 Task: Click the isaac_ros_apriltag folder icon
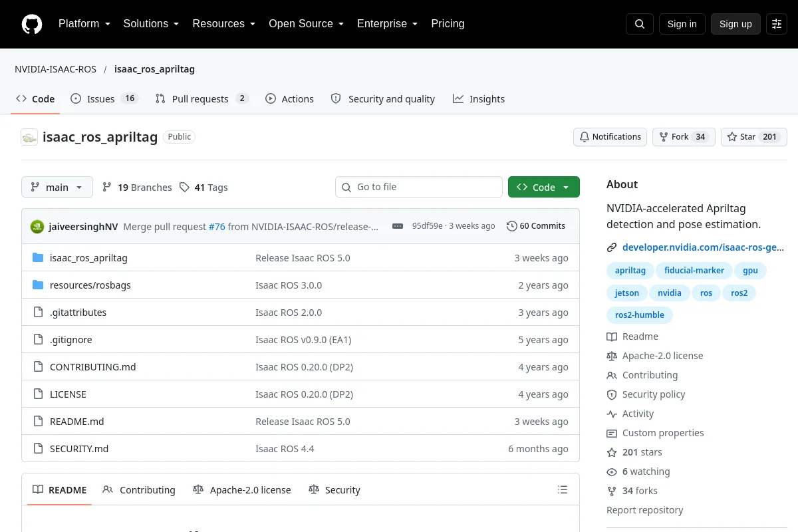(x=38, y=258)
